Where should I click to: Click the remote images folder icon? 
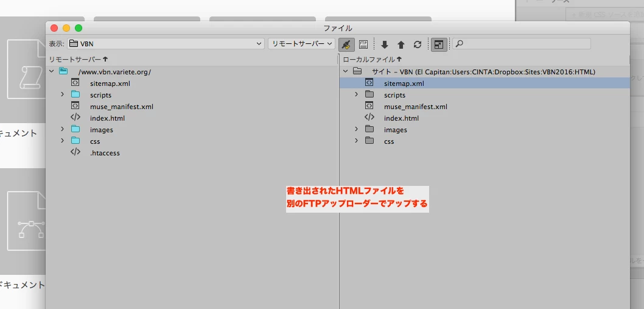point(75,129)
